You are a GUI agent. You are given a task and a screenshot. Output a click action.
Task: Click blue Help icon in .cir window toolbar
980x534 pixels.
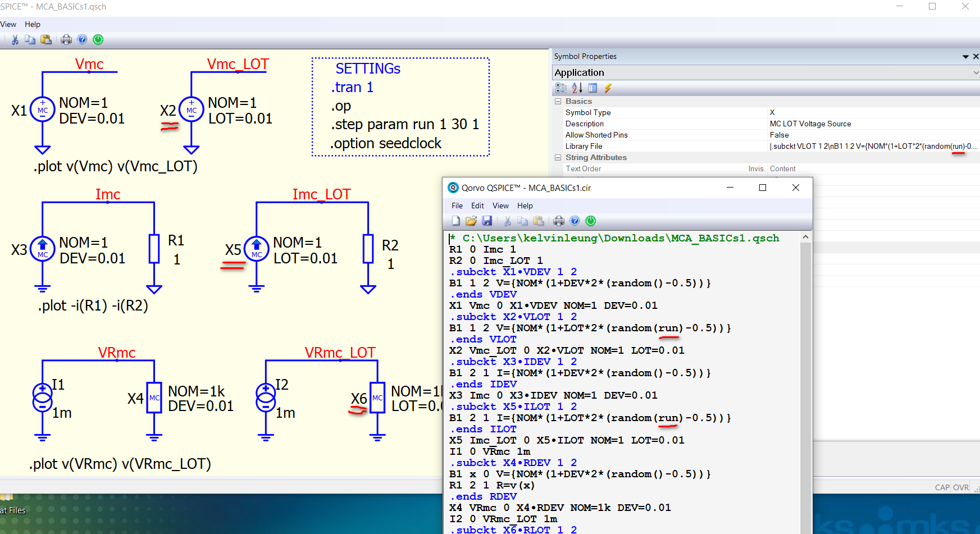click(575, 221)
